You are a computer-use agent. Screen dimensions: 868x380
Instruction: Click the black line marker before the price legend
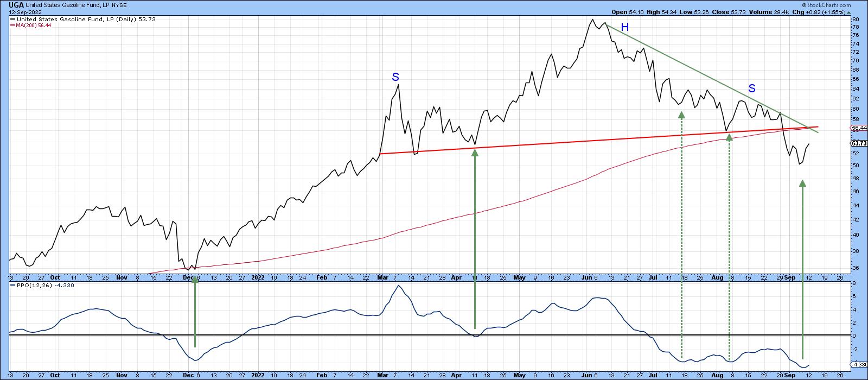pos(14,18)
